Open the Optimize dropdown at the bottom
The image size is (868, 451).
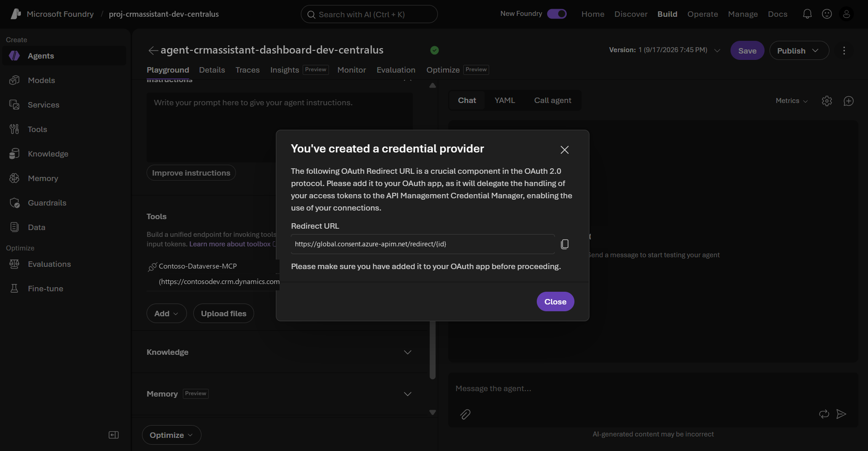point(172,435)
